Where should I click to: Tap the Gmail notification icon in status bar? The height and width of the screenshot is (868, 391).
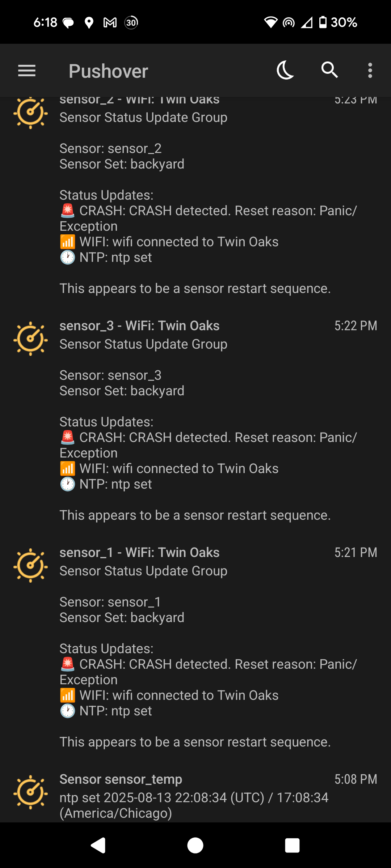coord(110,23)
